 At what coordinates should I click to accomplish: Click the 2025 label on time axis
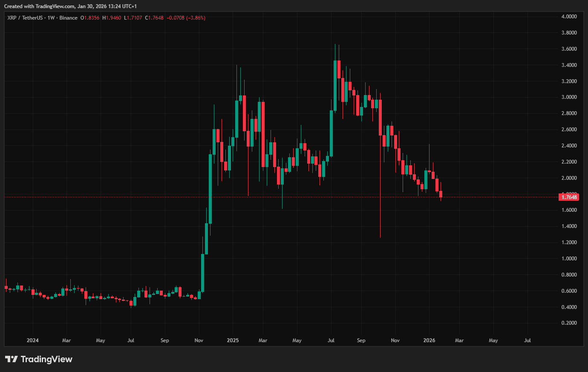click(x=233, y=340)
